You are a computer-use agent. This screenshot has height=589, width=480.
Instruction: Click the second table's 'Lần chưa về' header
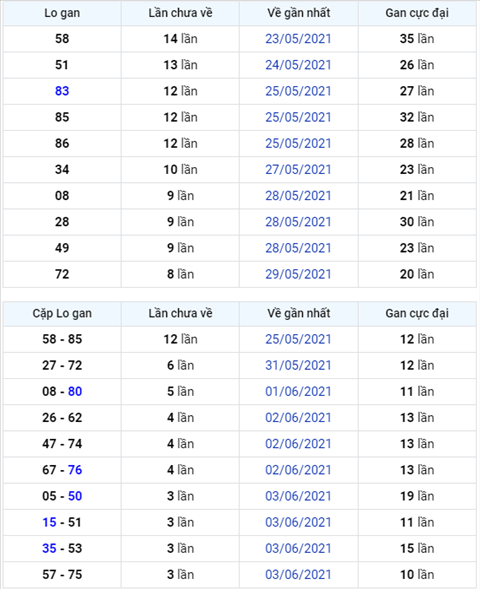point(180,313)
